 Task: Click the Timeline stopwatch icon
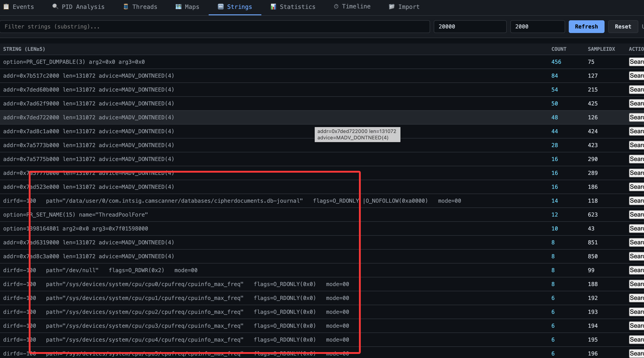pyautogui.click(x=336, y=7)
